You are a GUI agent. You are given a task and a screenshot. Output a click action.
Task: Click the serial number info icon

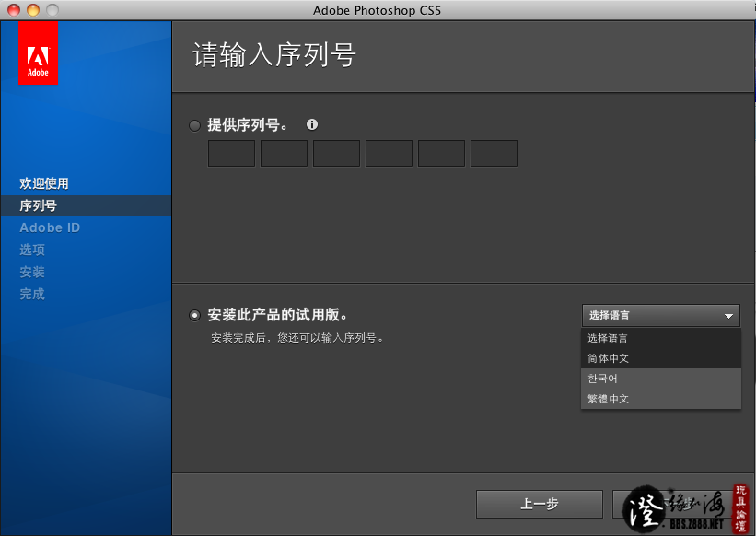(x=312, y=125)
